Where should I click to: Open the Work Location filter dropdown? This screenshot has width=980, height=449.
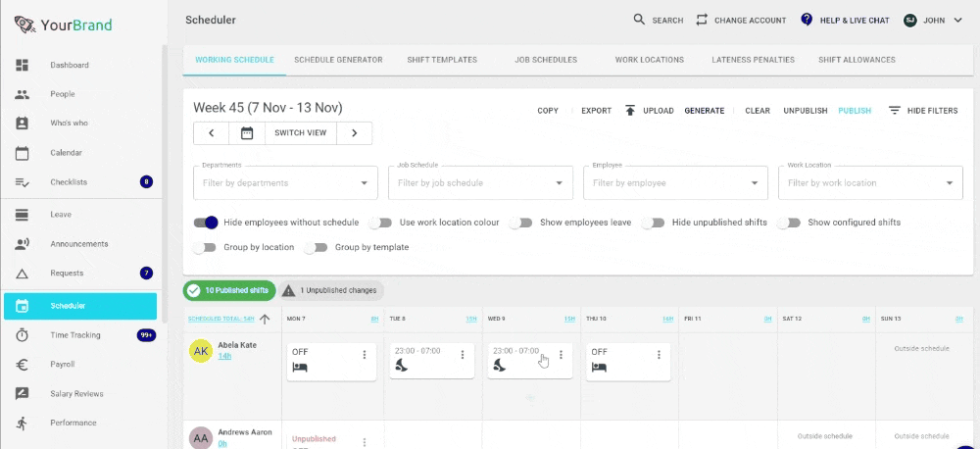point(870,183)
